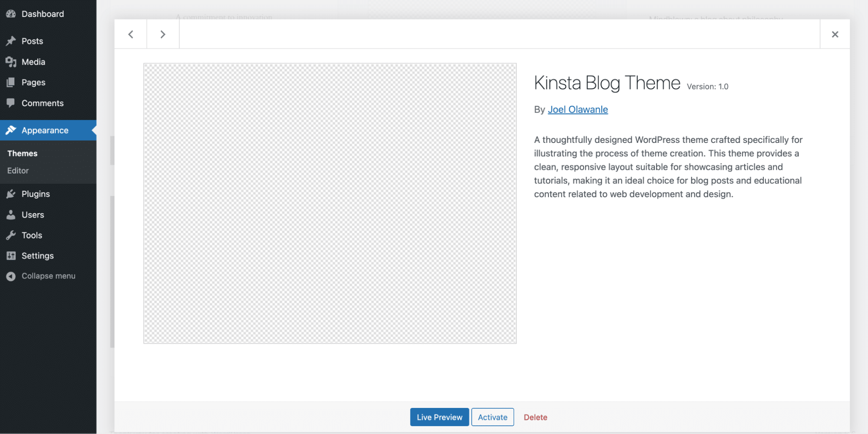Click the Live Preview button
The image size is (868, 434).
[439, 417]
